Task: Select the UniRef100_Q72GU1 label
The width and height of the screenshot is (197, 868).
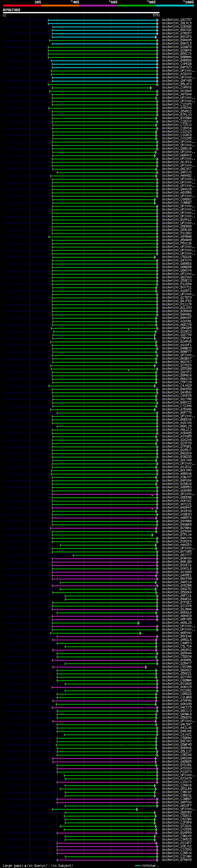Action: [177, 826]
